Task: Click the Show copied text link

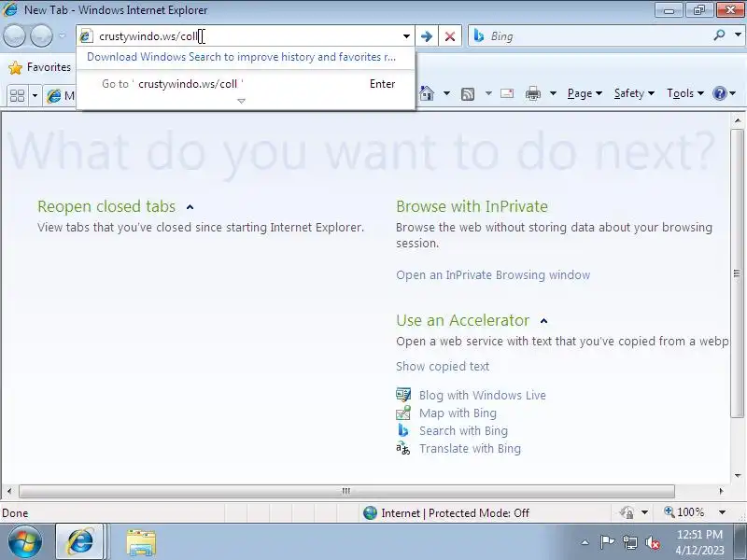Action: pyautogui.click(x=443, y=366)
